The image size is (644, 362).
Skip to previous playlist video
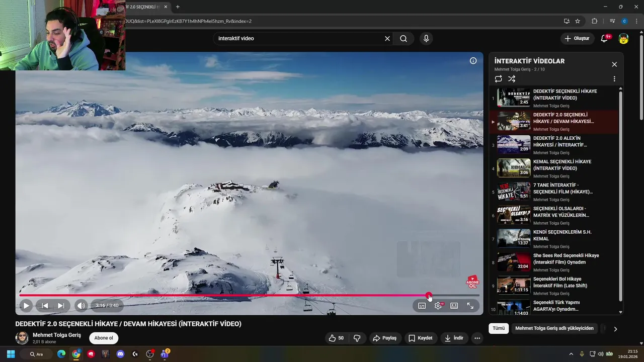point(45,305)
